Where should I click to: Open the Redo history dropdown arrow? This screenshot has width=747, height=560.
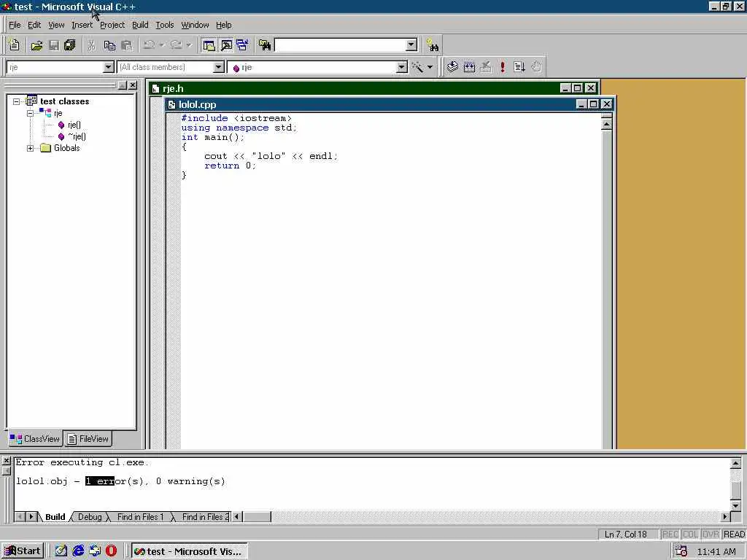point(189,45)
